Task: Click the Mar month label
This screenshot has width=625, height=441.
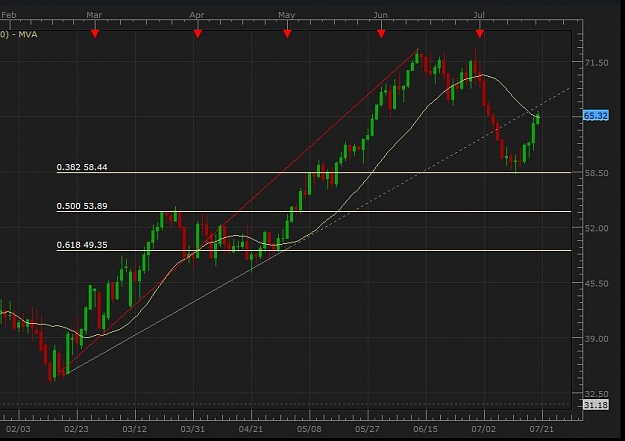Action: tap(94, 15)
